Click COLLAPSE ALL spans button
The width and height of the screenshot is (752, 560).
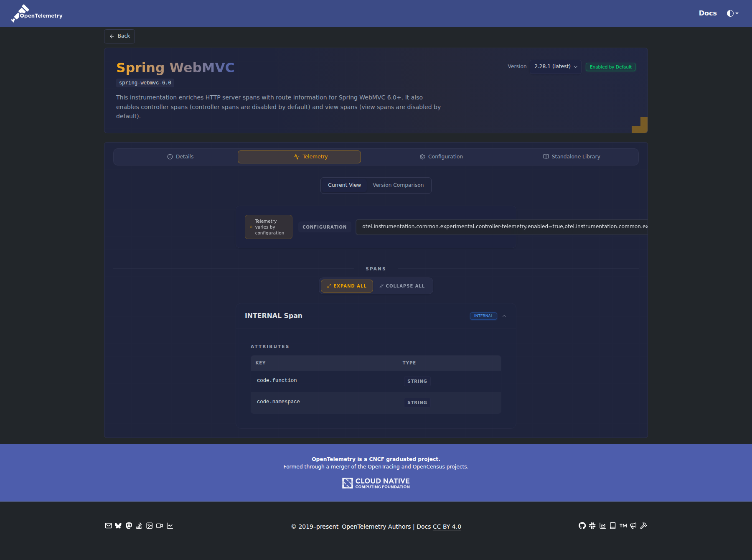tap(402, 286)
